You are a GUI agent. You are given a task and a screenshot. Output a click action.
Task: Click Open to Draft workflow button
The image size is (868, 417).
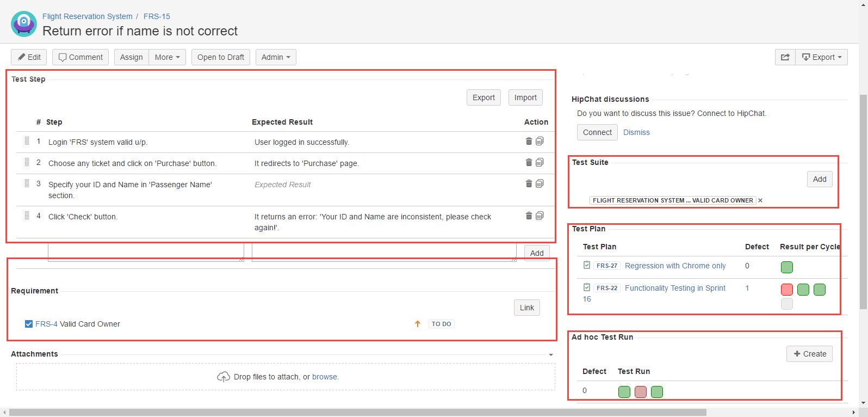(220, 57)
